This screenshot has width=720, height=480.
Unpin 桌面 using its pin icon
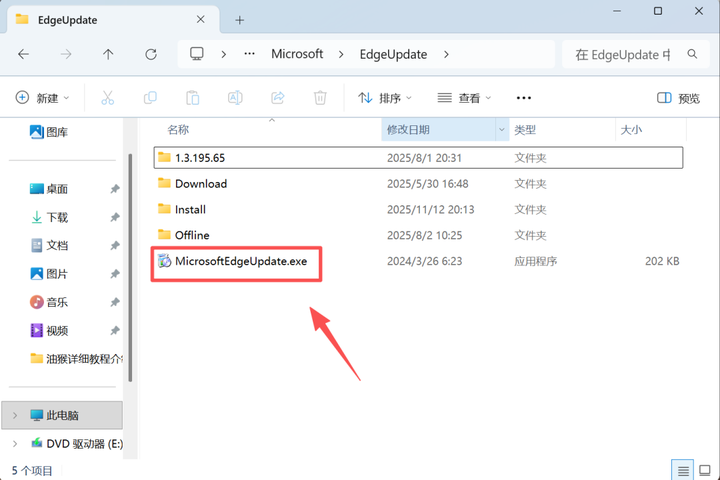point(115,189)
